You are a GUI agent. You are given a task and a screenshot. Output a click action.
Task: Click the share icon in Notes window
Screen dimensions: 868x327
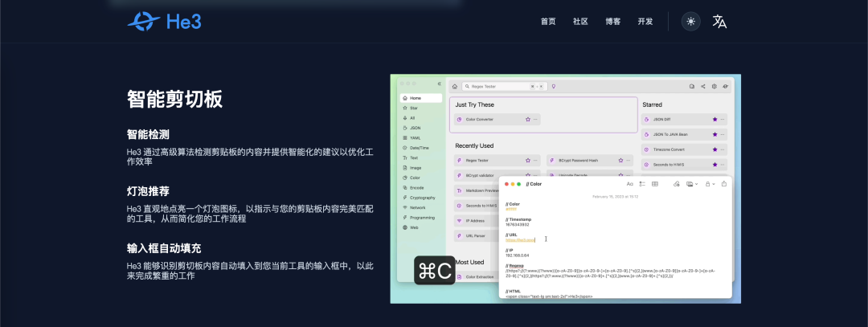point(724,184)
